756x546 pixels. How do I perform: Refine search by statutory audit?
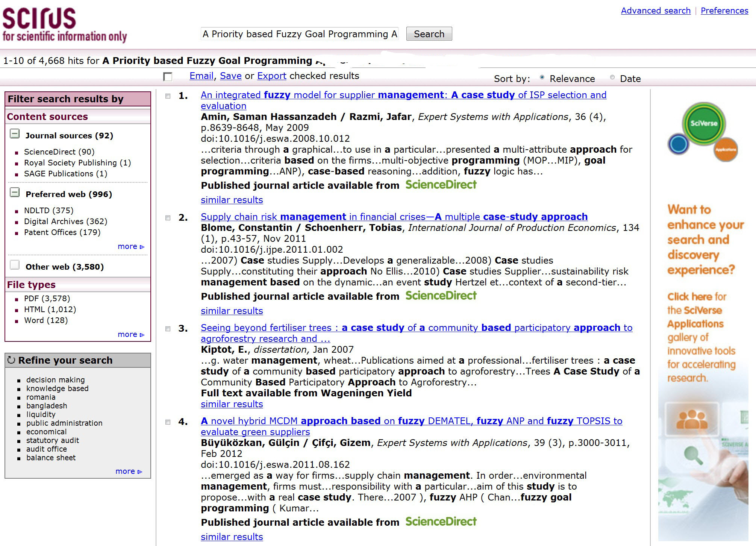(x=53, y=440)
